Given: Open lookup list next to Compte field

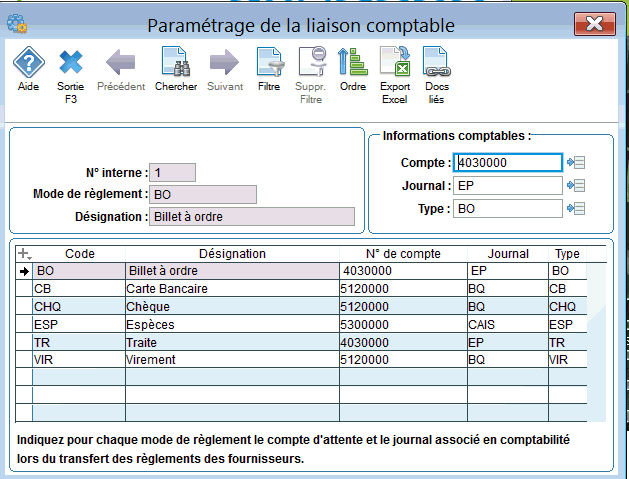Looking at the screenshot, I should [x=576, y=162].
